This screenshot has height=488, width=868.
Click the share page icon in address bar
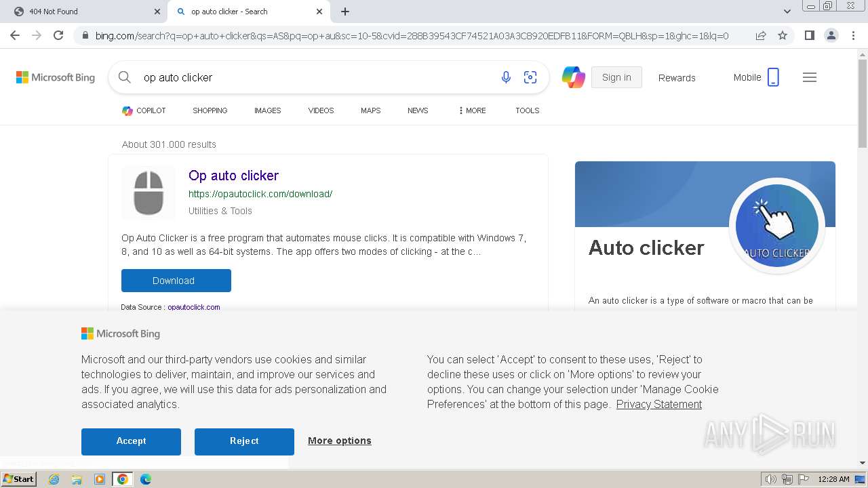pos(761,35)
